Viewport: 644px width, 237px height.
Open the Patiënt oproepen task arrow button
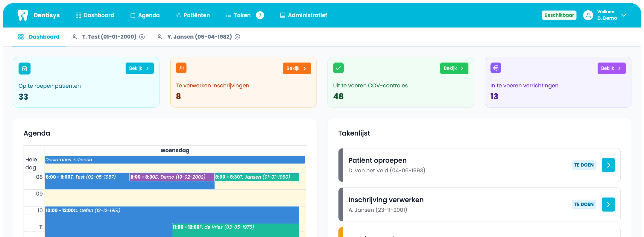click(x=608, y=165)
